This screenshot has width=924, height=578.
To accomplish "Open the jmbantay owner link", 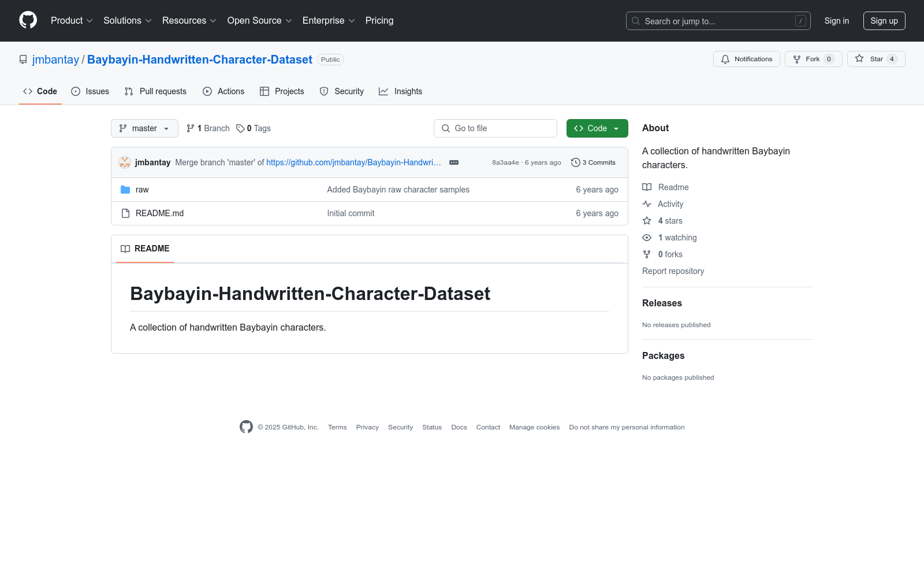I will 55,60.
